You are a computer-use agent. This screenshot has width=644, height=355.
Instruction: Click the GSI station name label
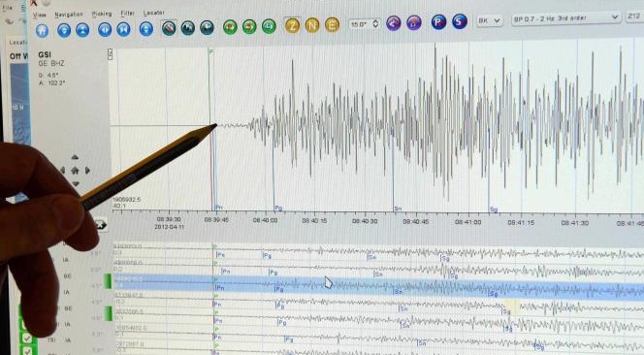(45, 54)
